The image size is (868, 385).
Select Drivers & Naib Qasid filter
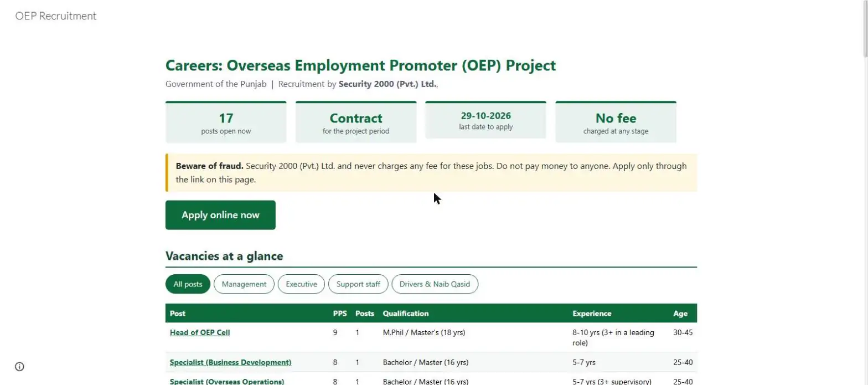coord(435,284)
